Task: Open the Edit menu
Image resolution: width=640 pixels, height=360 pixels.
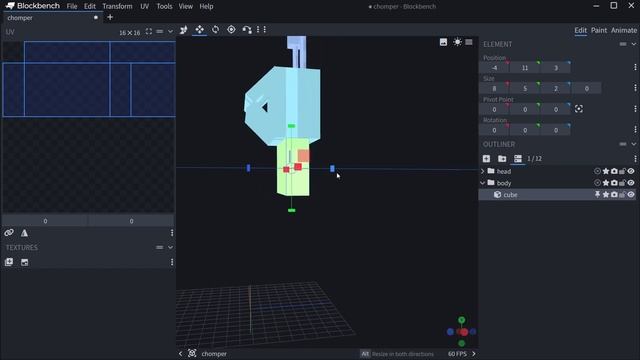Action: (x=90, y=6)
